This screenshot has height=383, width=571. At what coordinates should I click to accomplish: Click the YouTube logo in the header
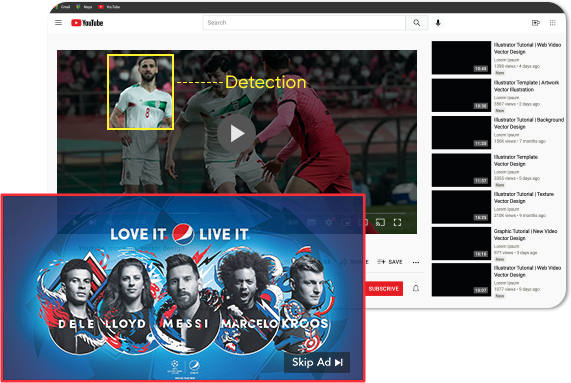pos(87,23)
